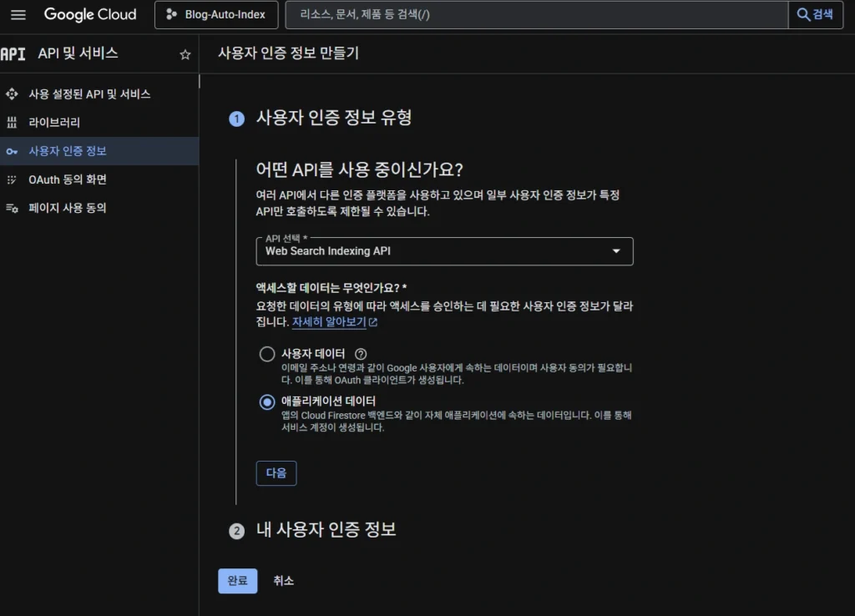Click the OAuth consent dots icon
The image size is (855, 616).
[12, 179]
